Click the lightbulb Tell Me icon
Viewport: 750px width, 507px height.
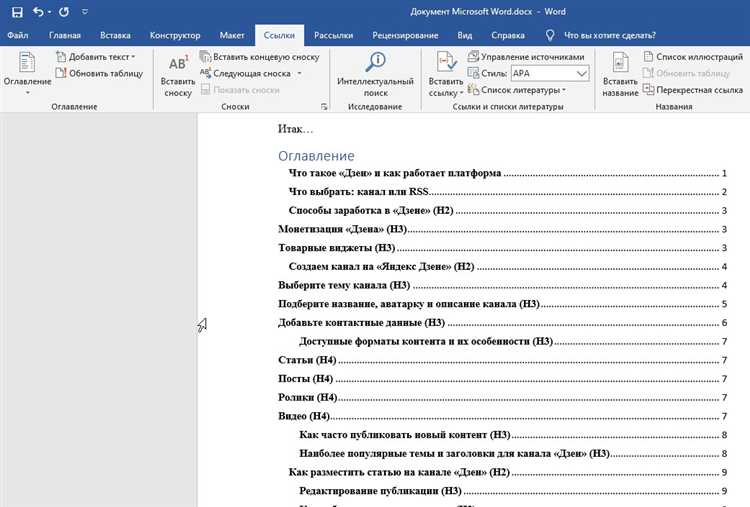click(x=550, y=35)
